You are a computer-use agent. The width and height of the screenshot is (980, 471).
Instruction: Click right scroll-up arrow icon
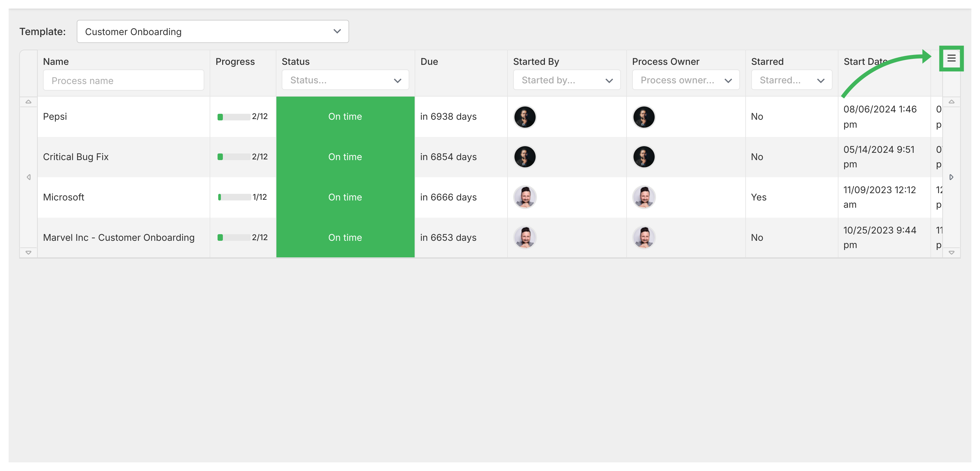click(x=951, y=102)
